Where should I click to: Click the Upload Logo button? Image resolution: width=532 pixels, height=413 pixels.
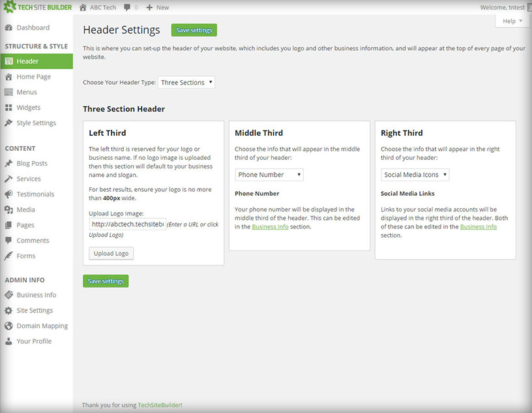point(111,253)
